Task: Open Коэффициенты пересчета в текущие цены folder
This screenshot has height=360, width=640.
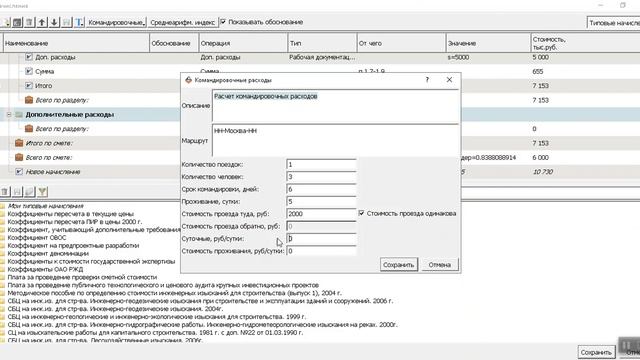Action: click(x=71, y=214)
